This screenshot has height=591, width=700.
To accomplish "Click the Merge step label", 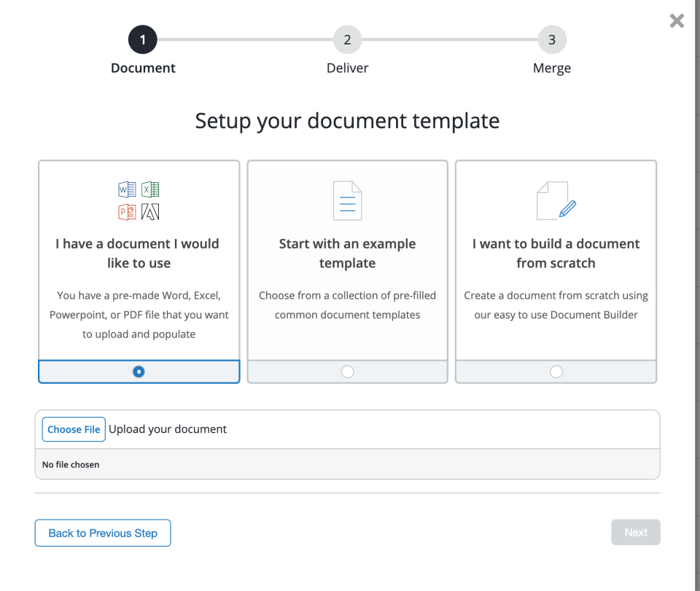I will 552,68.
